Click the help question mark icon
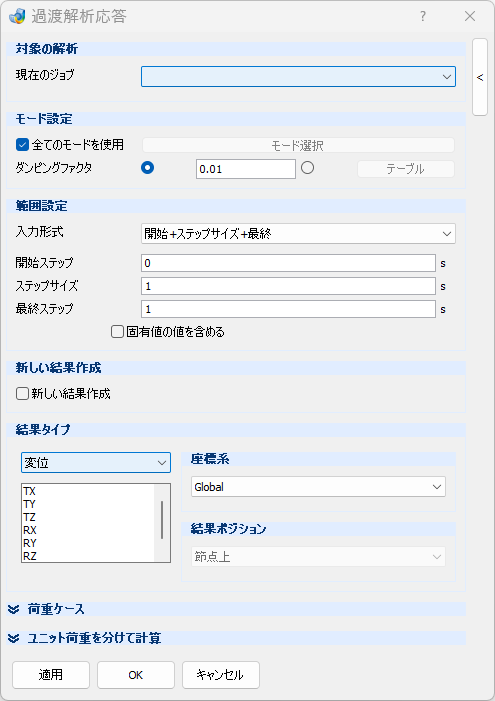 [x=423, y=17]
